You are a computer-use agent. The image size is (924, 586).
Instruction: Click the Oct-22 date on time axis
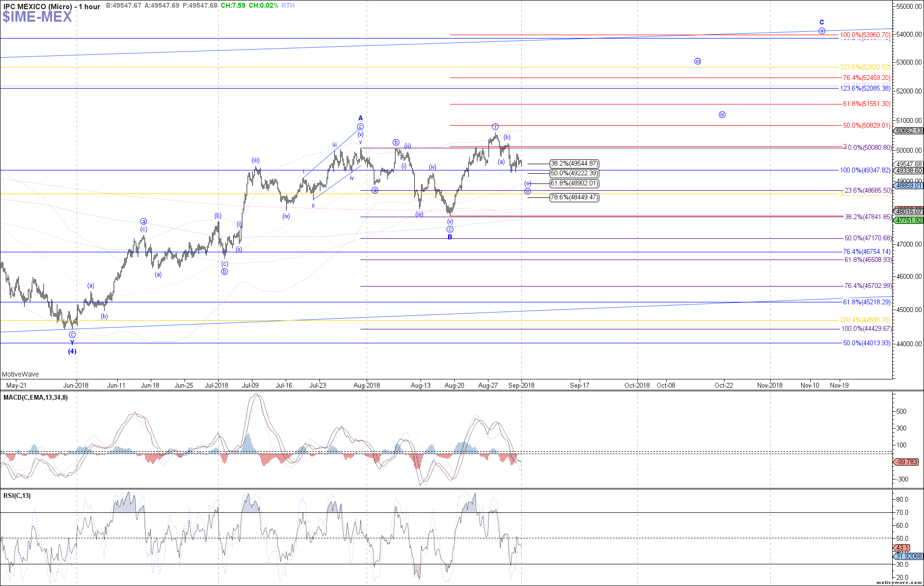coord(724,385)
